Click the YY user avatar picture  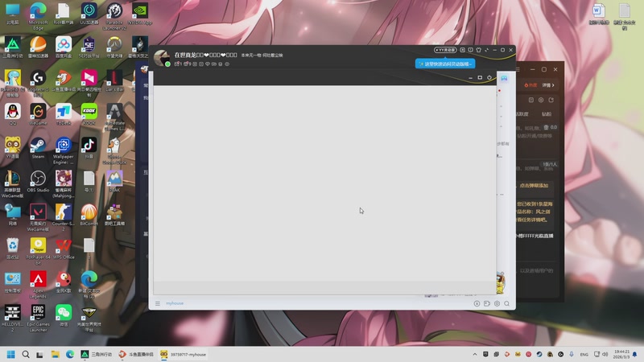[162, 58]
